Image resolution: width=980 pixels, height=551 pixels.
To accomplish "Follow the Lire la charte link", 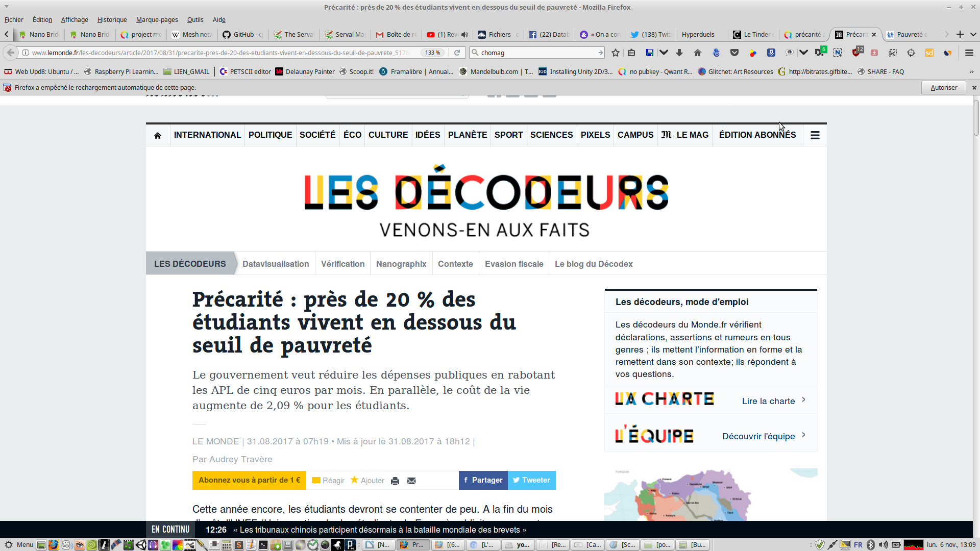I will [x=768, y=401].
